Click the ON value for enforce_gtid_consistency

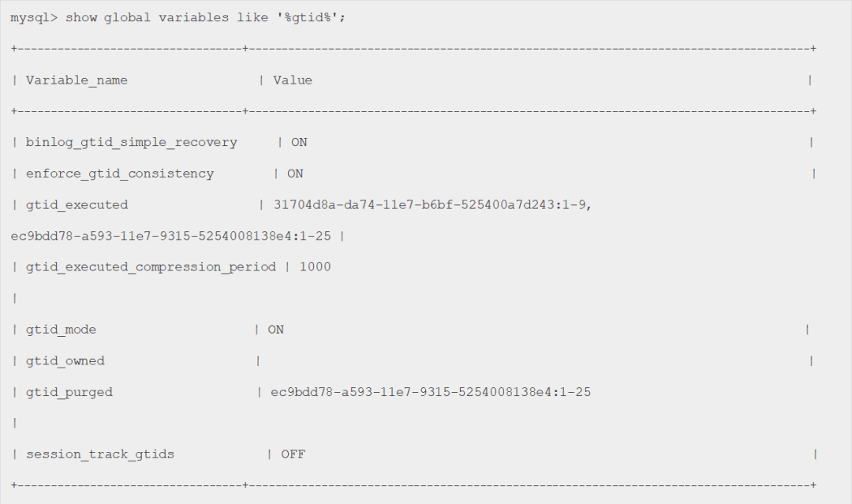click(295, 174)
